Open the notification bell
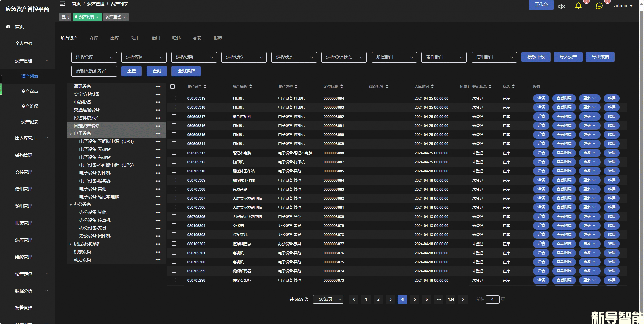 578,6
